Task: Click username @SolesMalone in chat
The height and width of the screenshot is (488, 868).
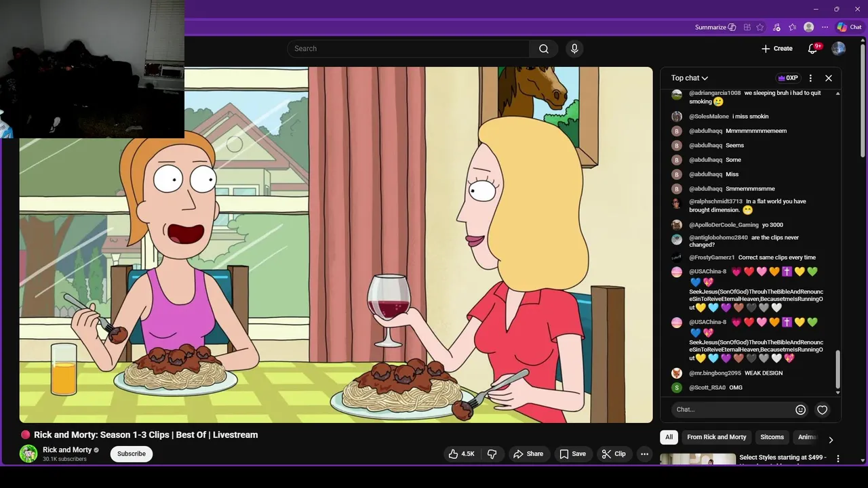Action: tap(709, 117)
